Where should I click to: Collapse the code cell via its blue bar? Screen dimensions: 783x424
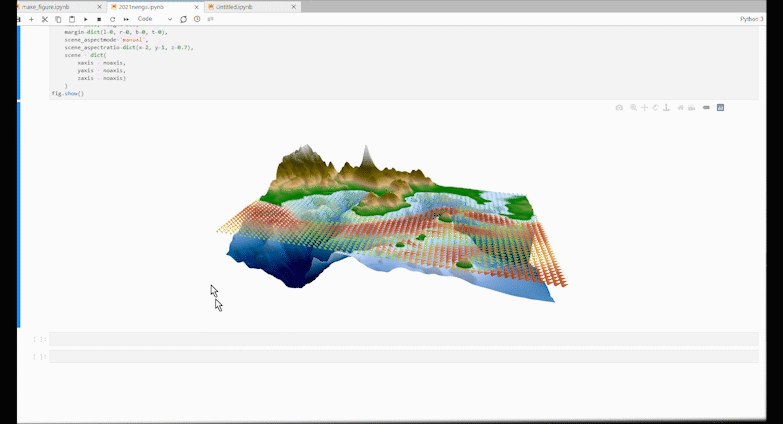click(x=19, y=63)
